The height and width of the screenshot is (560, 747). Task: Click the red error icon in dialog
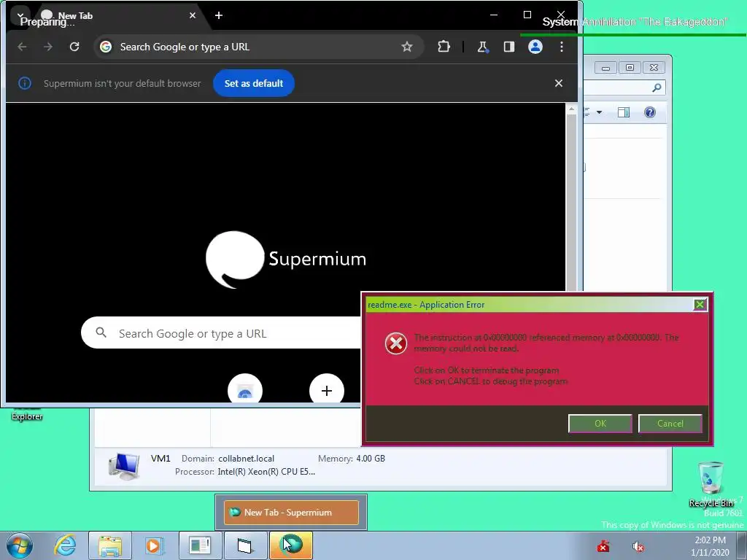point(396,343)
